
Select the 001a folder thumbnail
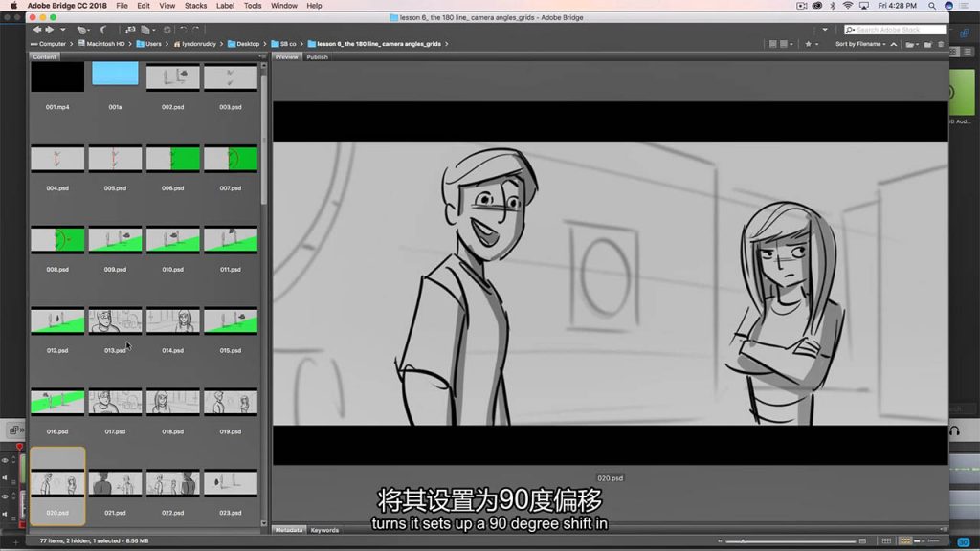click(x=115, y=74)
